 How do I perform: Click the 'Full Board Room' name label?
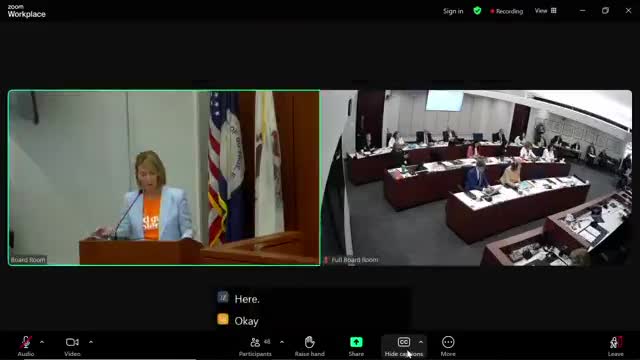tap(355, 260)
